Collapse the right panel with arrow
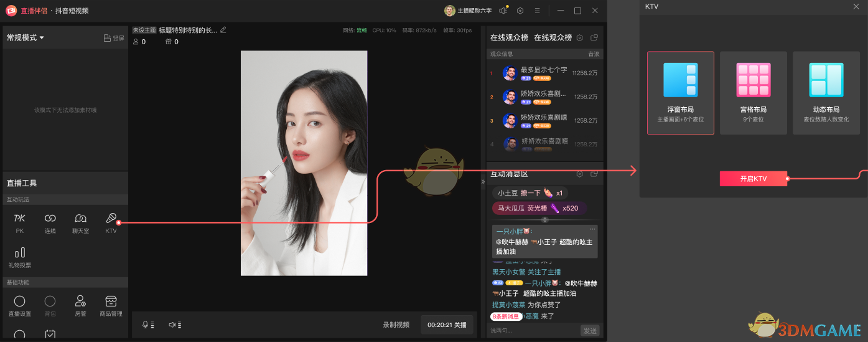 (483, 182)
